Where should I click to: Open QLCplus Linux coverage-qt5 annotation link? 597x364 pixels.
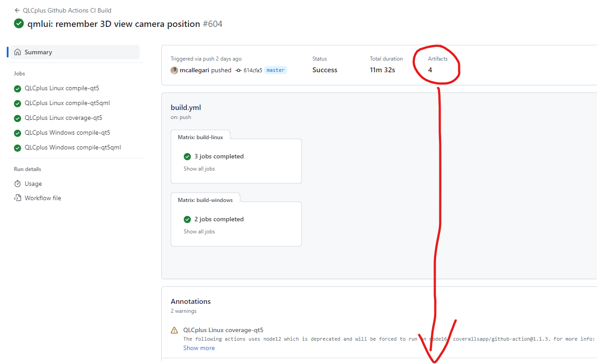tap(223, 330)
